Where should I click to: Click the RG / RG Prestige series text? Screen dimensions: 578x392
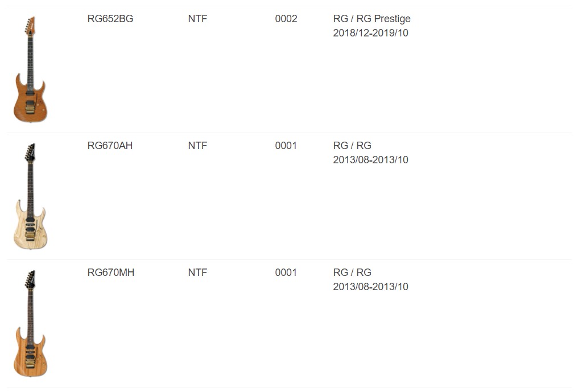(371, 19)
